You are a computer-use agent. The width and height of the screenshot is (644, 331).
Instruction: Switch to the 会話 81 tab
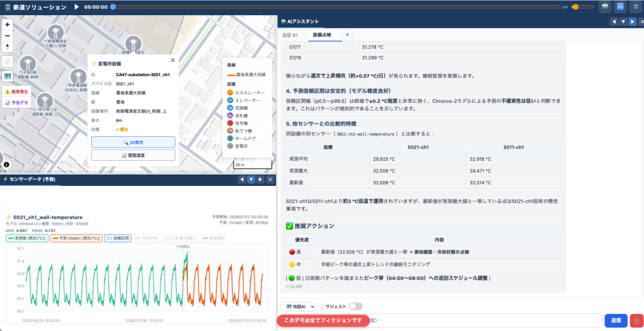coord(290,35)
